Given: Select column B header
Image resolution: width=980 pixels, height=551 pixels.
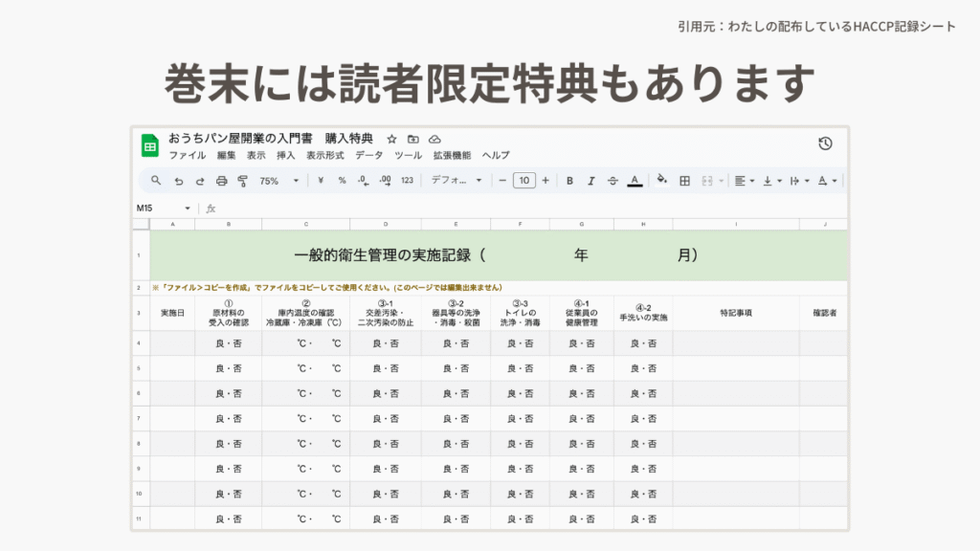Looking at the screenshot, I should (x=228, y=224).
